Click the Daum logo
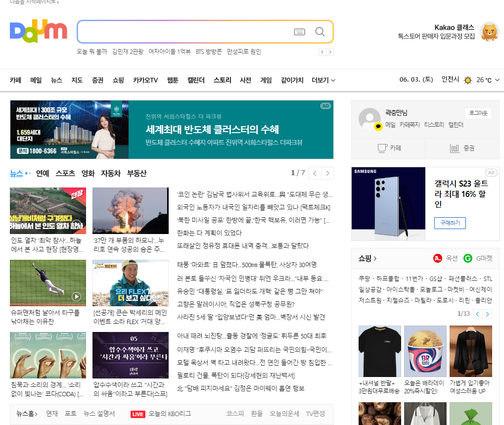 38,30
